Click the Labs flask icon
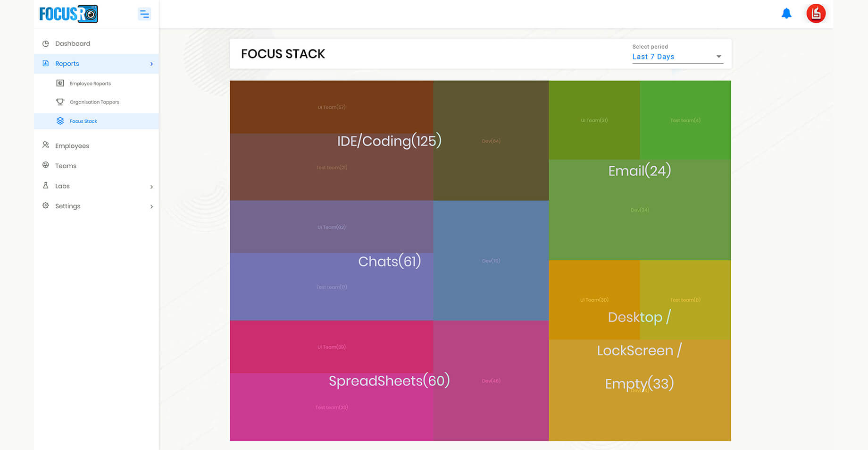This screenshot has width=868, height=450. pyautogui.click(x=46, y=186)
